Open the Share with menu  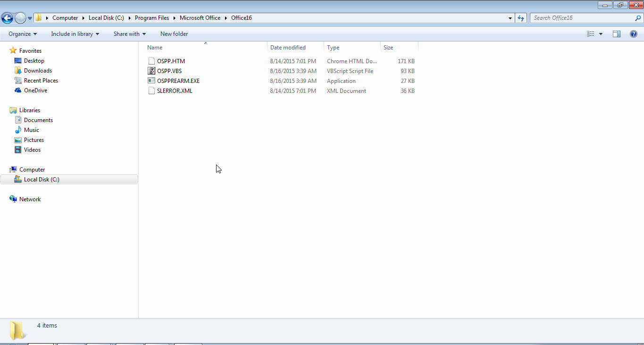pos(129,34)
